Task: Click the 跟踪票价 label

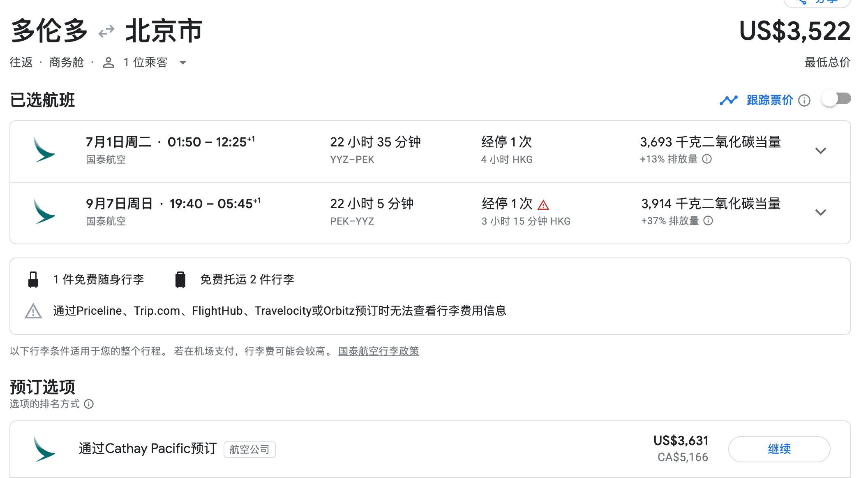Action: coord(770,100)
